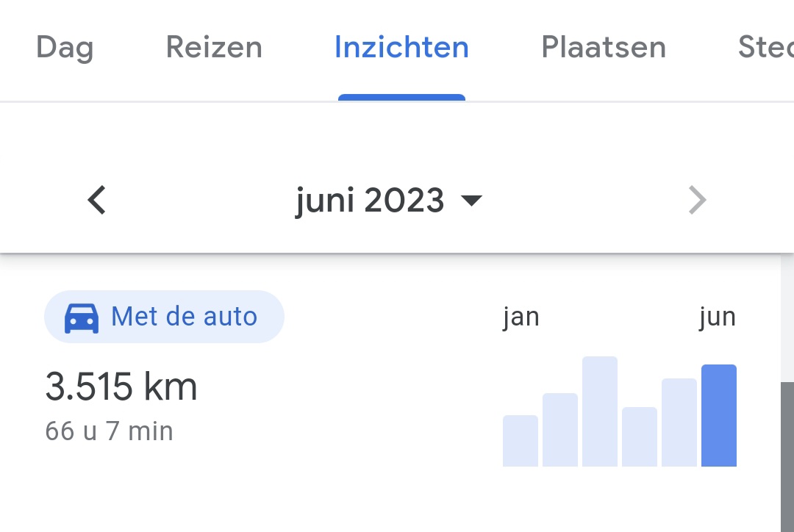This screenshot has width=794, height=532.
Task: Select the short fourth bar in chart
Action: coord(640,437)
